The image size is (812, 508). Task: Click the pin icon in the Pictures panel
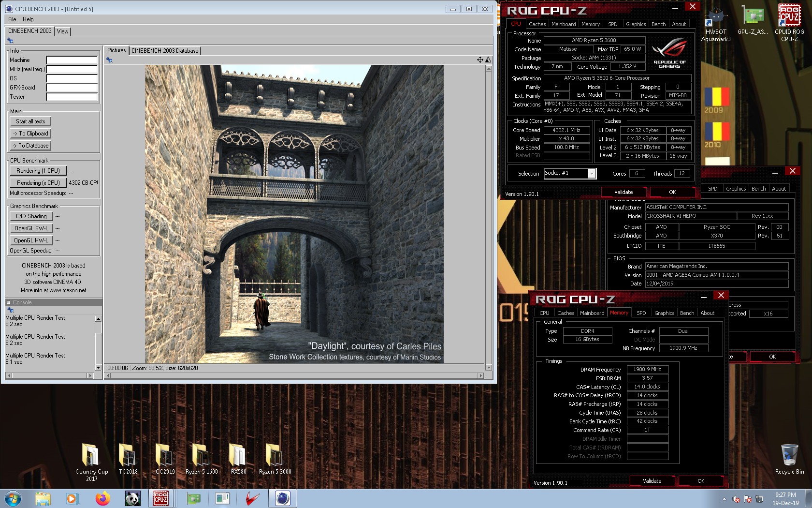109,60
